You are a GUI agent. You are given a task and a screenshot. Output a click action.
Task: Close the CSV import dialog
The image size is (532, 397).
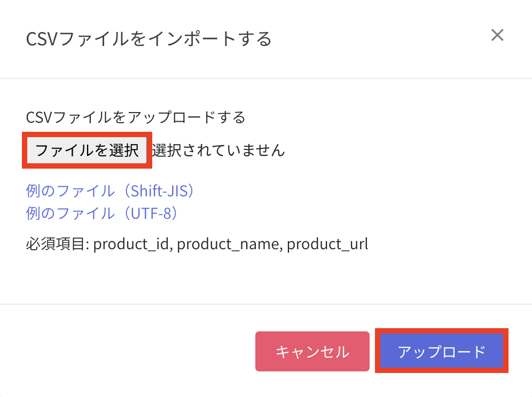(497, 36)
